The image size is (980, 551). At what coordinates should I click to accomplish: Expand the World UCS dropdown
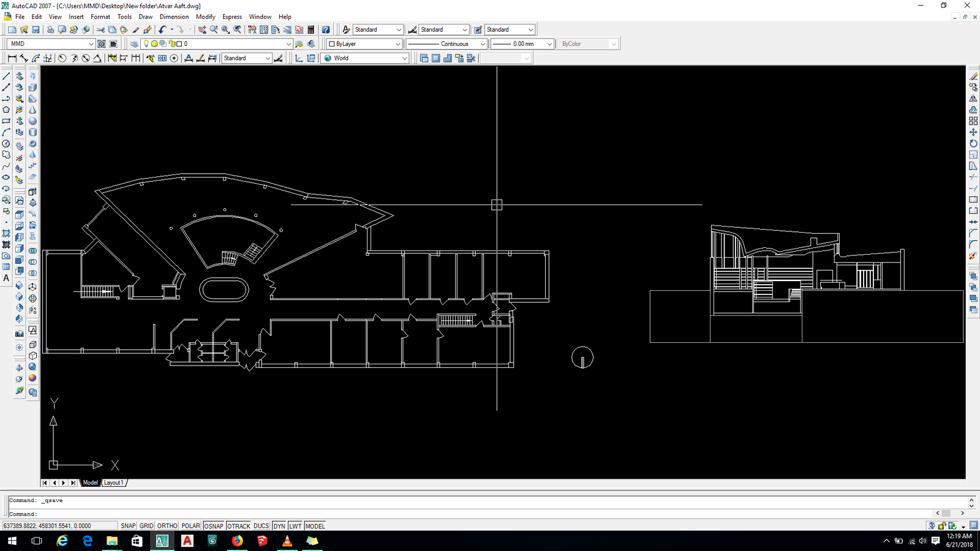pos(404,58)
